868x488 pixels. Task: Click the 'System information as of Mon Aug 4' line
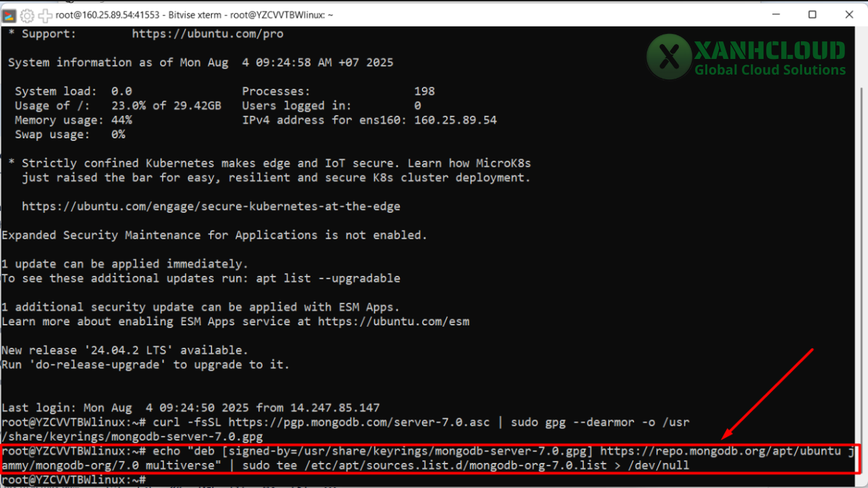[201, 62]
